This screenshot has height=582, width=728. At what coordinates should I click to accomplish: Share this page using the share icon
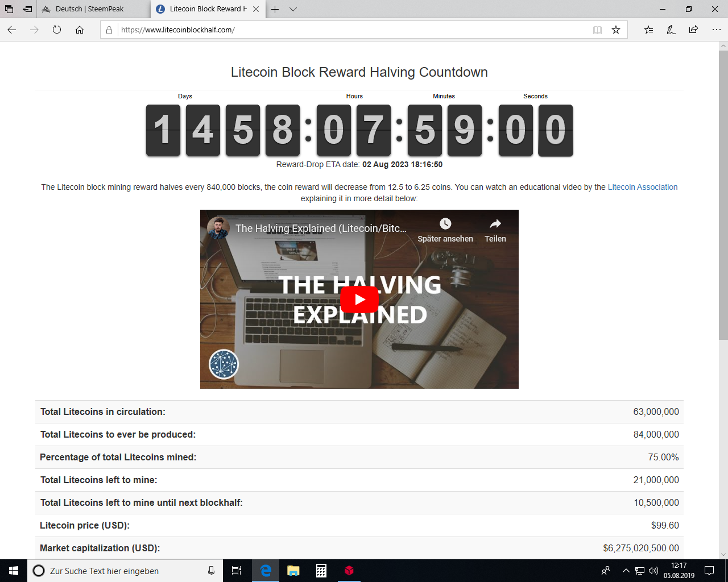693,30
